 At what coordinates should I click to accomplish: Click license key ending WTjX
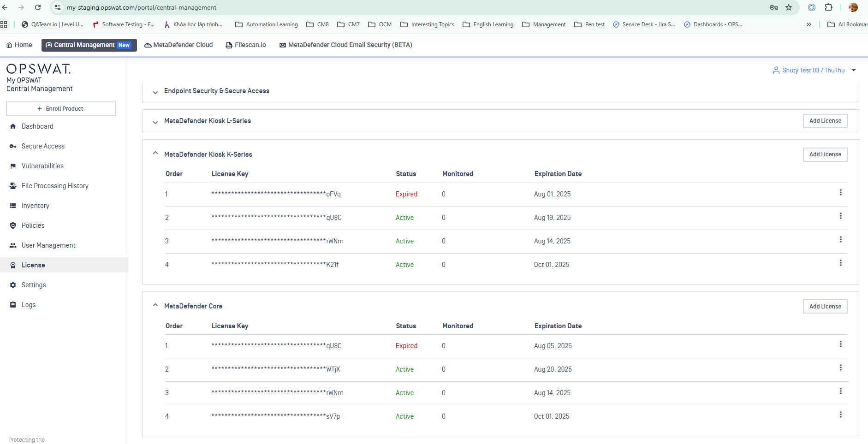pyautogui.click(x=276, y=369)
